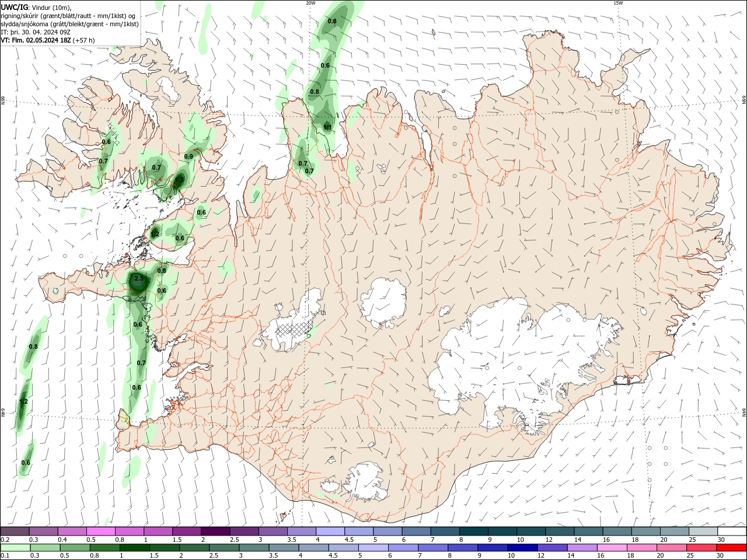Click the 1.2 value in the offshore band to the southwest
The height and width of the screenshot is (560, 747).
[x=23, y=402]
